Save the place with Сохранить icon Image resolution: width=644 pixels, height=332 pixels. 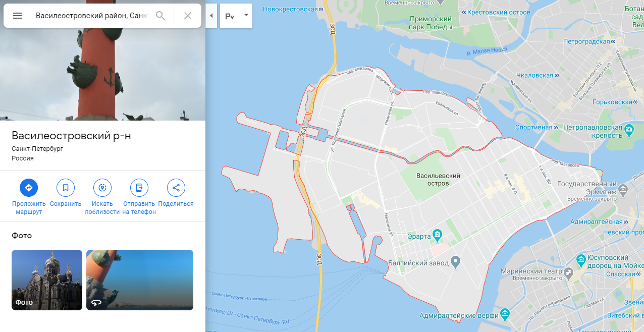click(x=66, y=188)
